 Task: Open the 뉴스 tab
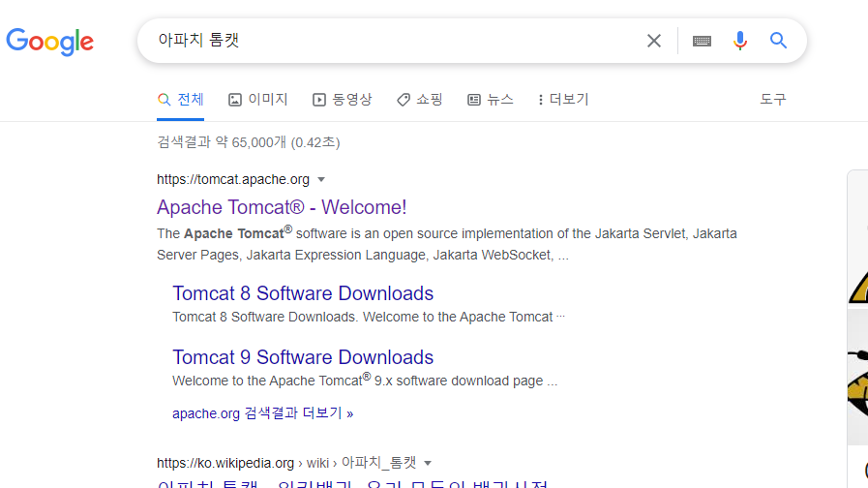pos(491,100)
